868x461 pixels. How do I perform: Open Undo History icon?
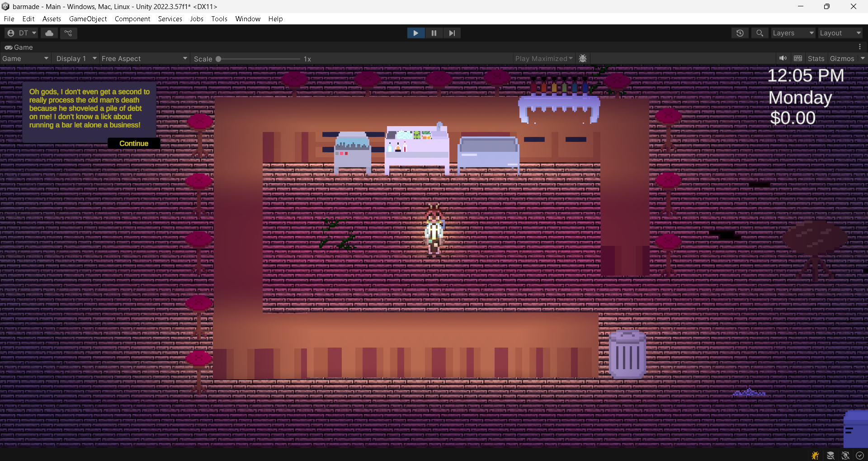tap(740, 33)
